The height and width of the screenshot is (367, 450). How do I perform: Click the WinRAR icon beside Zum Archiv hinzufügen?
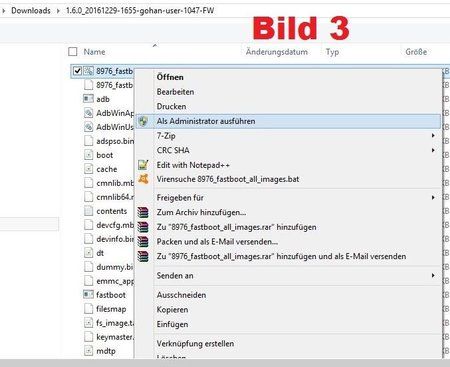(143, 212)
